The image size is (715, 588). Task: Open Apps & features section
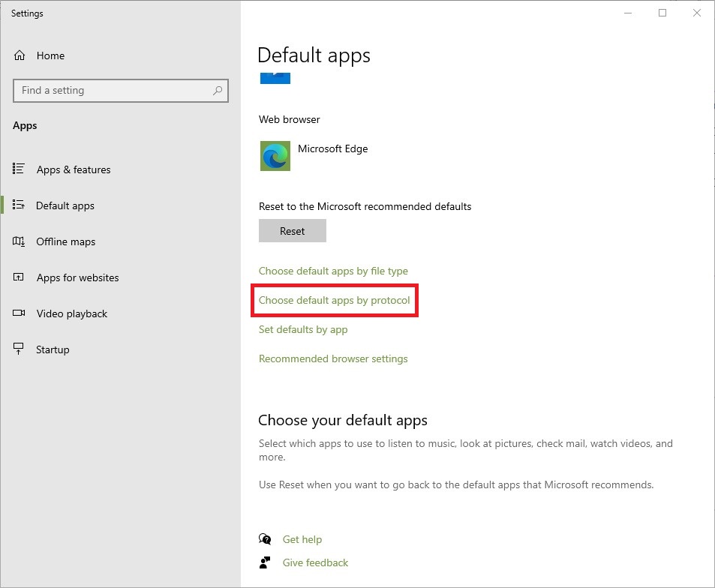(x=74, y=169)
